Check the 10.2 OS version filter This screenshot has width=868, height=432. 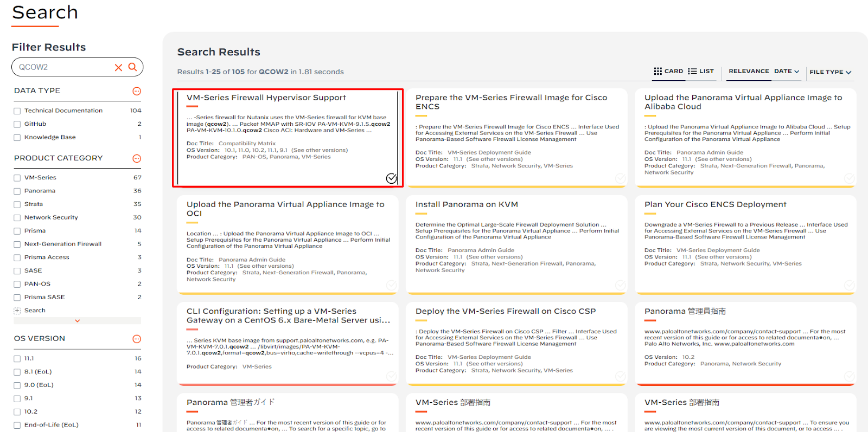17,412
